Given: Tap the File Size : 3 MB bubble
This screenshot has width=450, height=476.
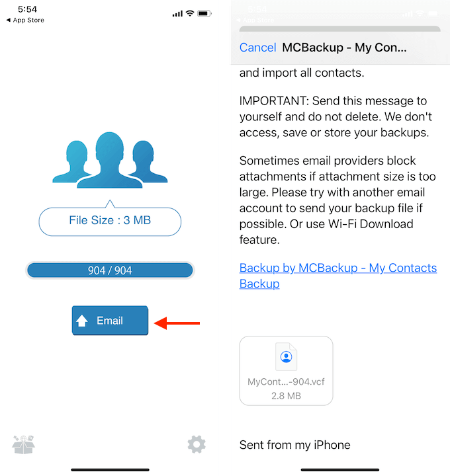Looking at the screenshot, I should click(110, 221).
